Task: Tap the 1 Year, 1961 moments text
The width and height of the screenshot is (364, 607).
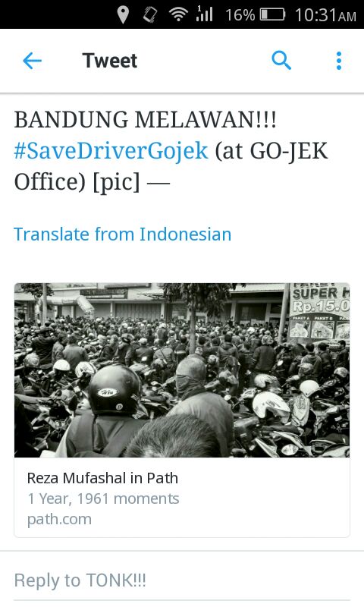Action: [x=103, y=498]
